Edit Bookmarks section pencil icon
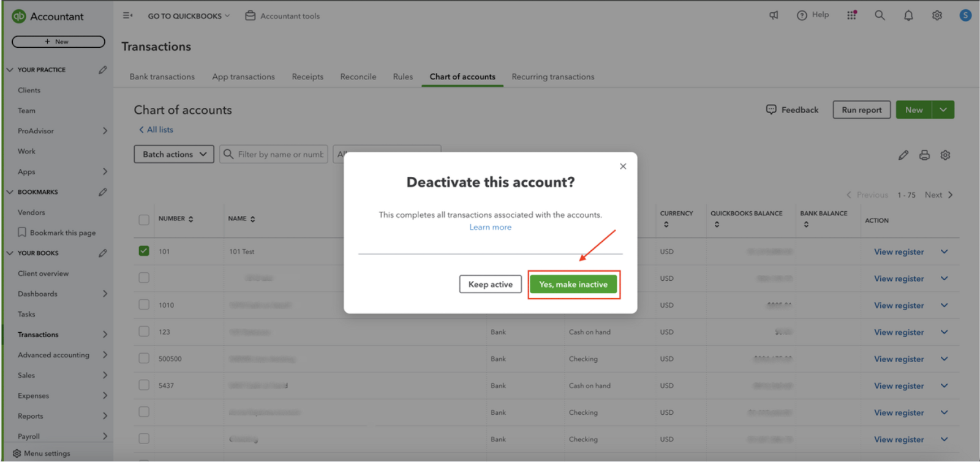The width and height of the screenshot is (980, 462). (x=103, y=192)
